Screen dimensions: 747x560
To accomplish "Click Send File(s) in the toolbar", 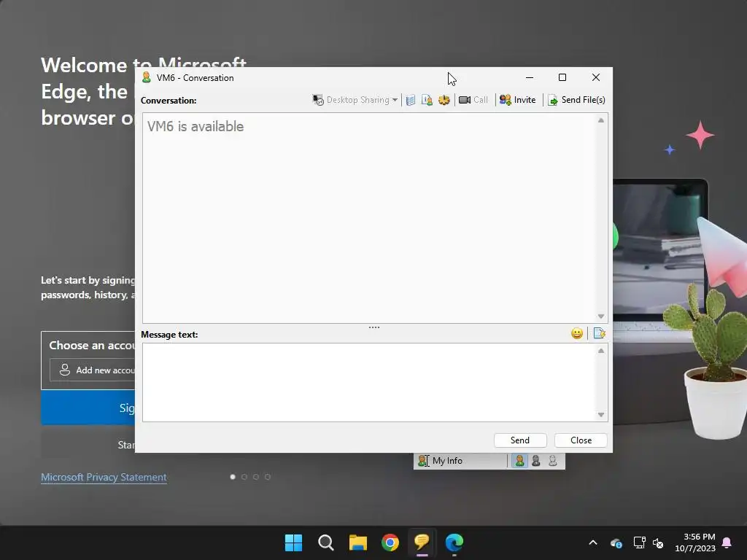I will pyautogui.click(x=576, y=100).
